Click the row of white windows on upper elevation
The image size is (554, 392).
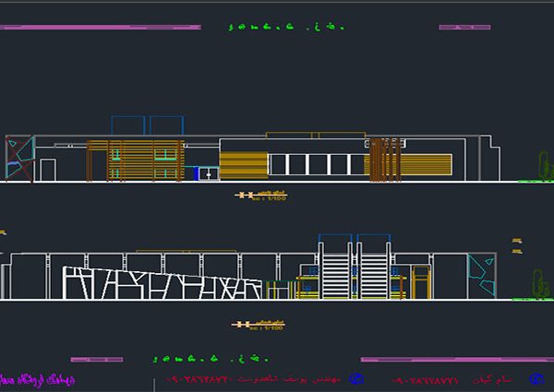(x=318, y=164)
